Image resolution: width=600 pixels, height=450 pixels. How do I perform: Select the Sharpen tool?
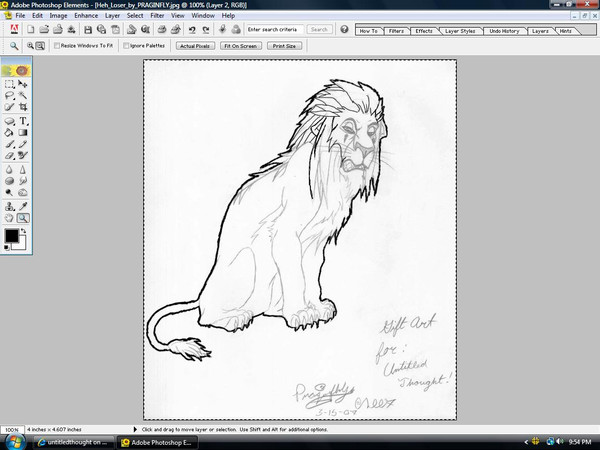23,170
